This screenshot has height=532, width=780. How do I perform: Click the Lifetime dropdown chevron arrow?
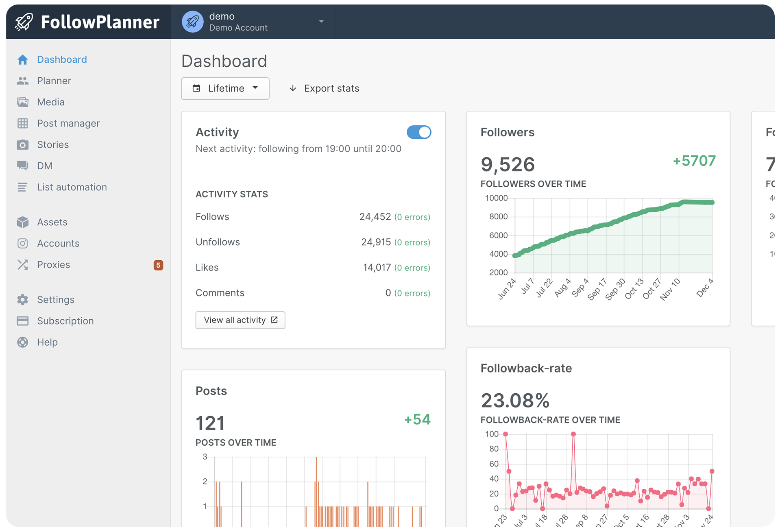[255, 88]
